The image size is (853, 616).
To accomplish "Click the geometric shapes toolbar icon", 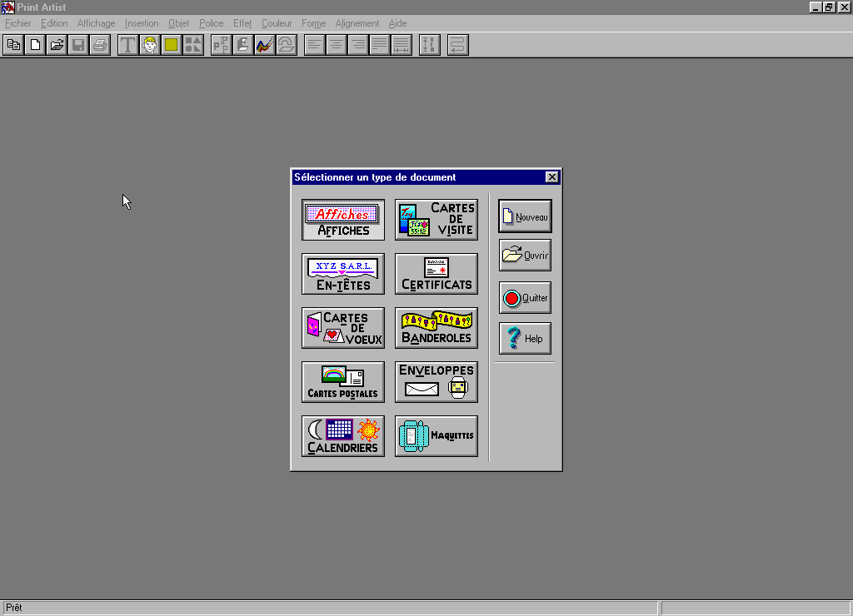I will tap(193, 45).
